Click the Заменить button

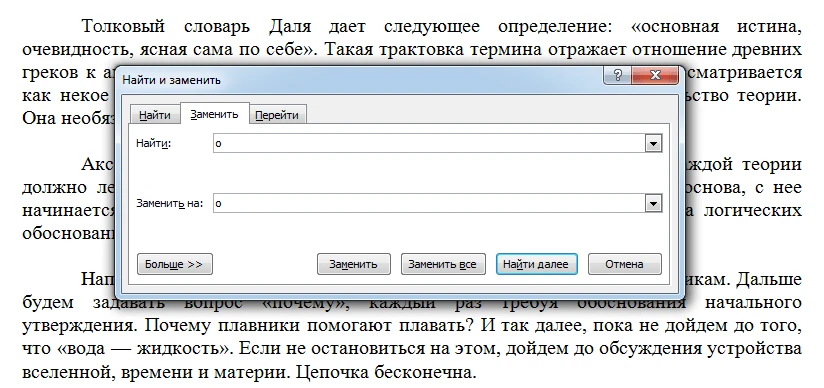click(x=354, y=264)
